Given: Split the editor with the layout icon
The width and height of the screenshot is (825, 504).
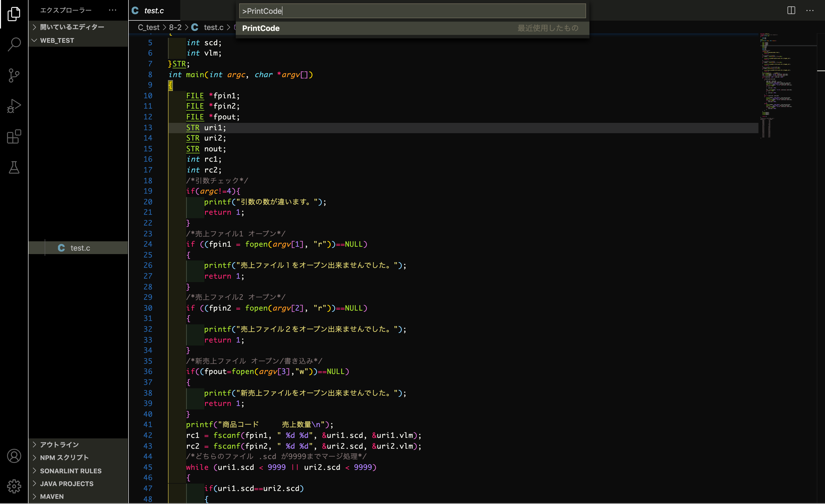Looking at the screenshot, I should [x=791, y=10].
